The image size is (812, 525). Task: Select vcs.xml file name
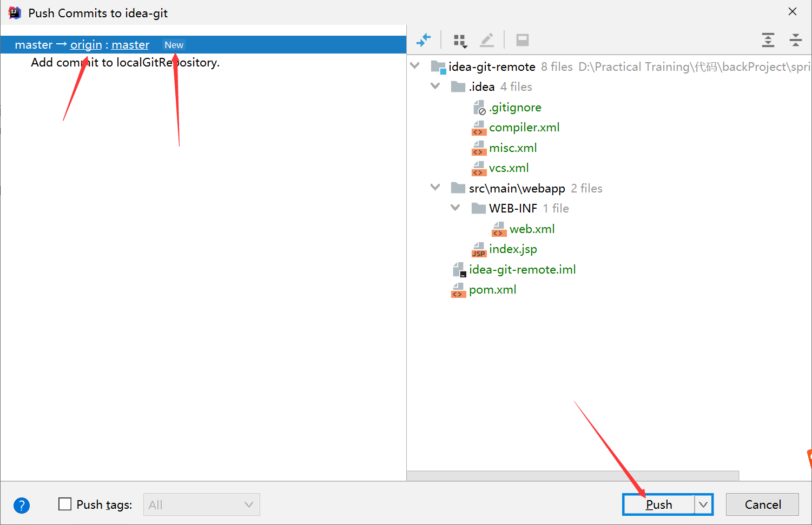point(509,168)
